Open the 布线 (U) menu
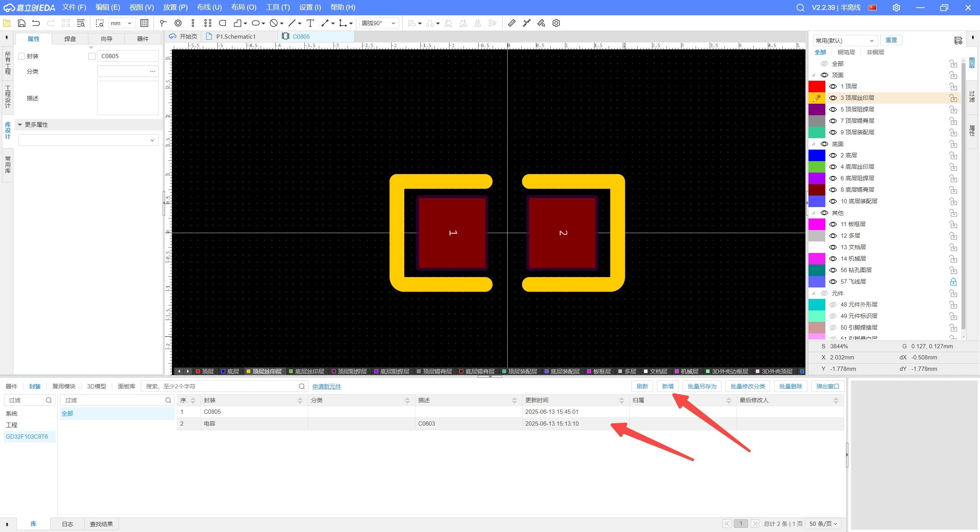This screenshot has height=532, width=980. 209,7
